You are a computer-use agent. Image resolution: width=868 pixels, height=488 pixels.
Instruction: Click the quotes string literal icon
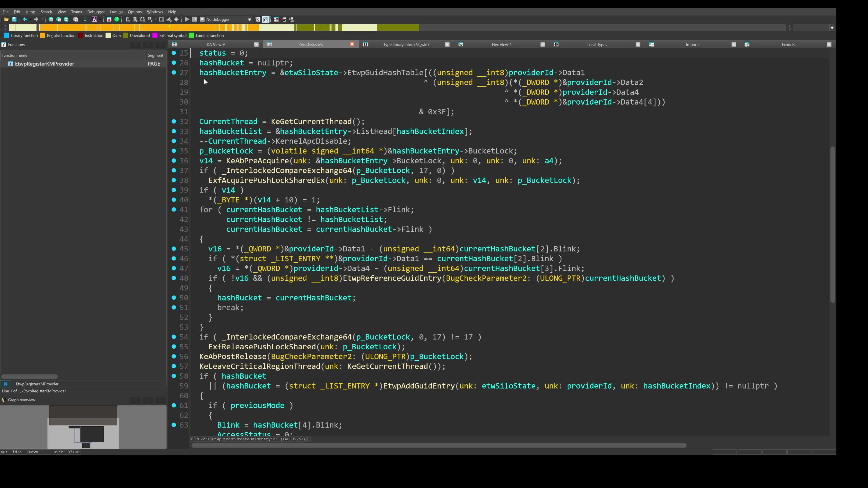[x=150, y=19]
